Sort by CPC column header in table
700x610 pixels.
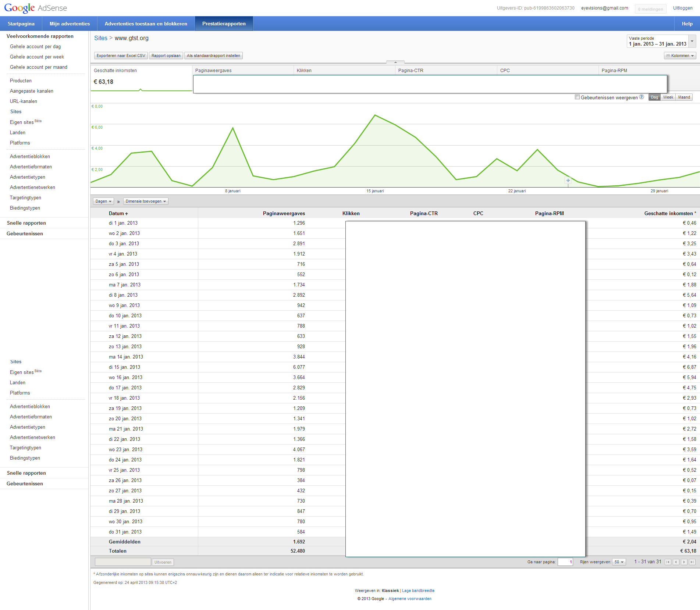pos(478,213)
